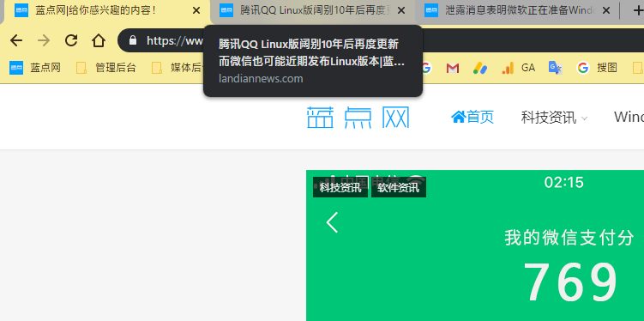Open the Google 搜图 bookmark
The height and width of the screenshot is (321, 644).
(597, 68)
